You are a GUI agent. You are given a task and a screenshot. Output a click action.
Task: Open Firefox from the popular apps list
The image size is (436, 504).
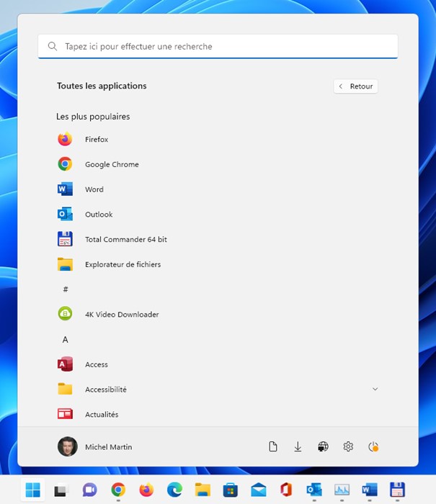point(96,140)
